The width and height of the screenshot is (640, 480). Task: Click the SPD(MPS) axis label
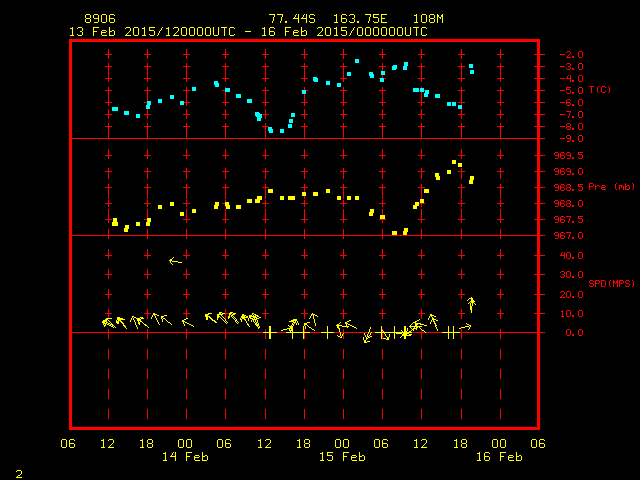pos(611,283)
